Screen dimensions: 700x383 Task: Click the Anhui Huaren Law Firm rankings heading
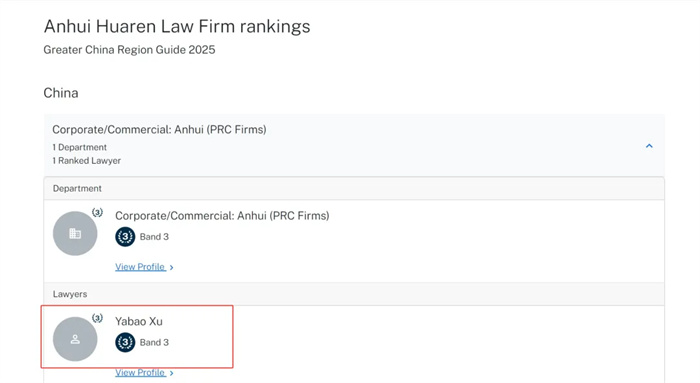click(177, 26)
